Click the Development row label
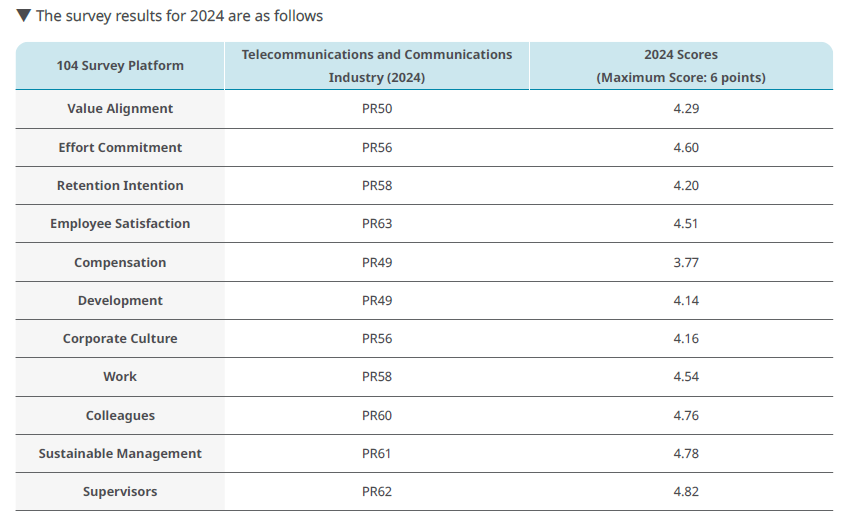Image resolution: width=849 pixels, height=523 pixels. coord(120,301)
